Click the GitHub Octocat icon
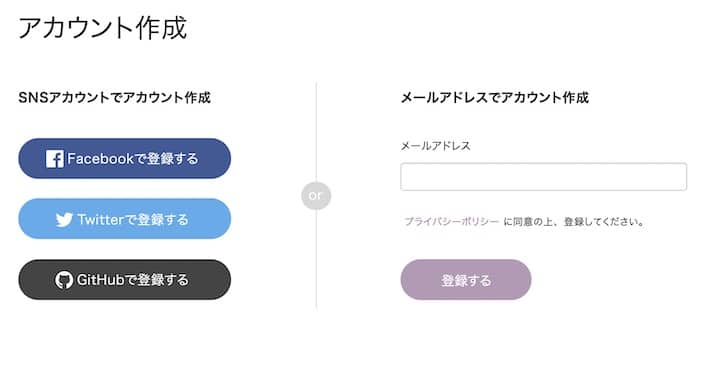Screen dimensions: 720x368 [x=64, y=280]
